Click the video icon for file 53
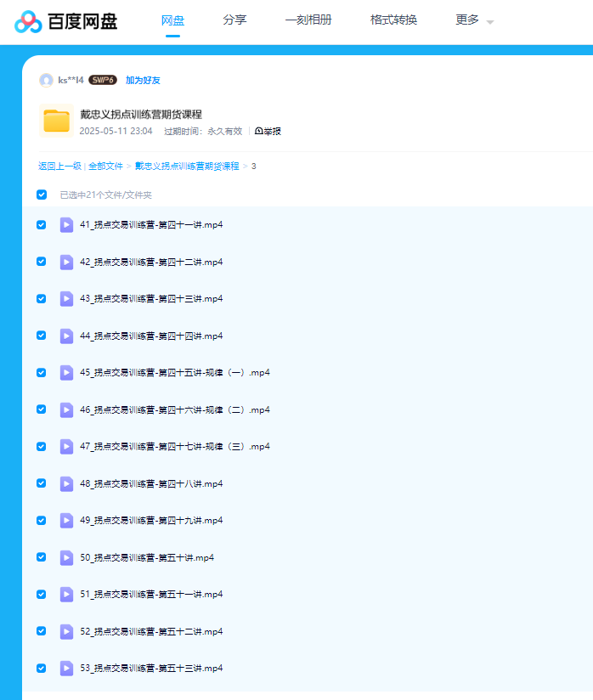593x700 pixels. pos(66,669)
